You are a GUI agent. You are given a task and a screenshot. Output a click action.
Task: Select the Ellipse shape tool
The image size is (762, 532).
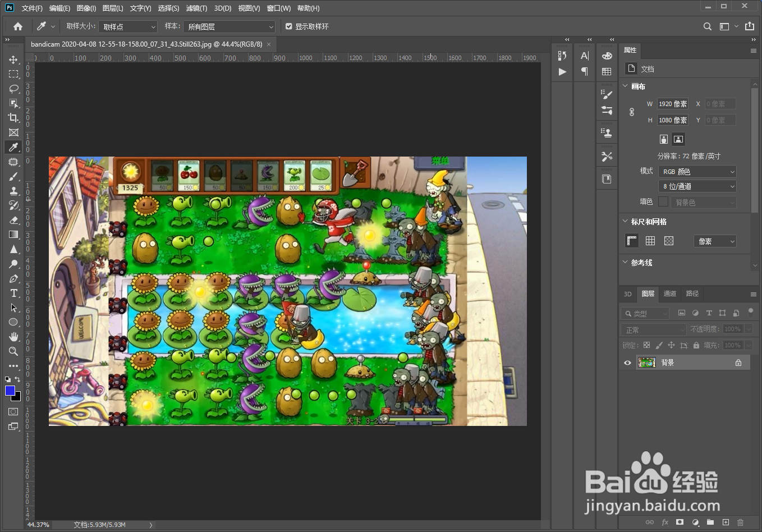coord(13,322)
